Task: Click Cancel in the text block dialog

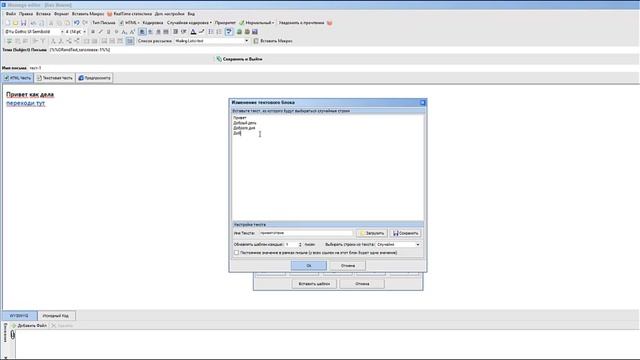Action: (348, 266)
